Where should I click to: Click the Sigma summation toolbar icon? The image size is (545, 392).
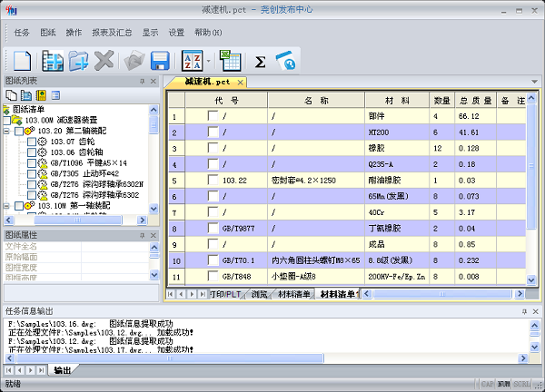pos(260,62)
